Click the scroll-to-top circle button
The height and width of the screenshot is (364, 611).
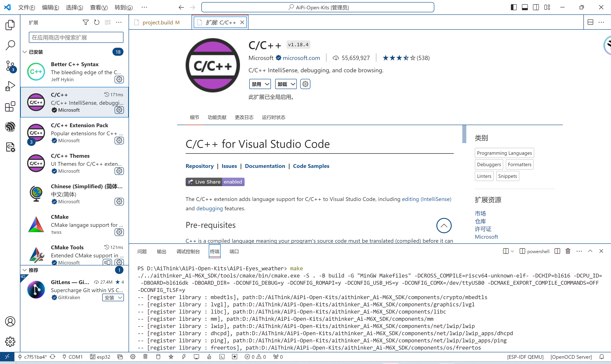coord(444,226)
